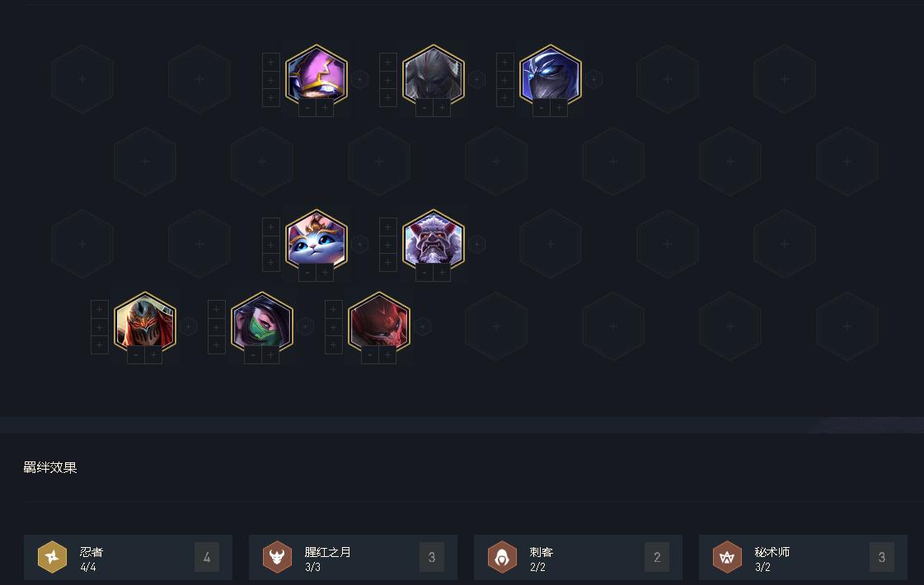Click the 刺客 trait hooded icon

point(502,557)
